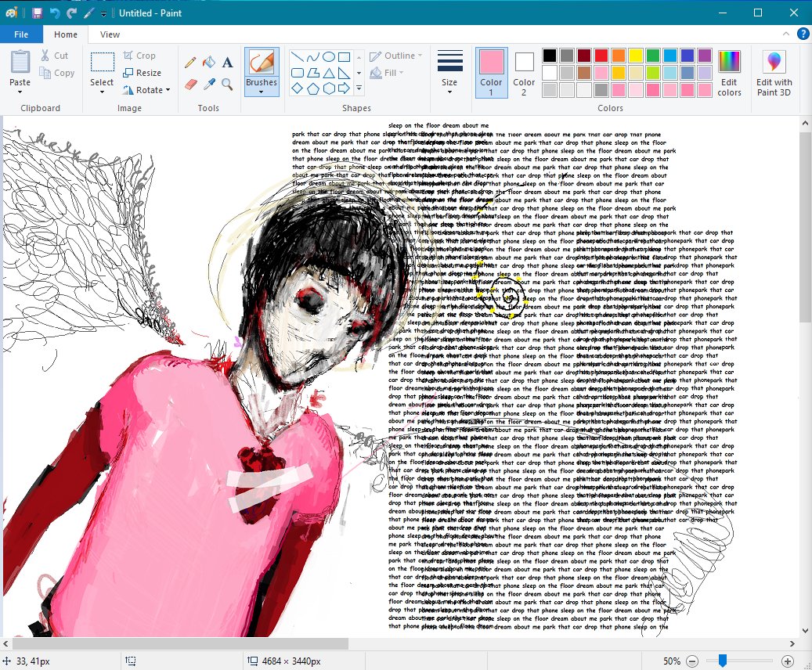Viewport: 812px width, 670px height.
Task: Activate Color 2 selector
Action: [524, 73]
